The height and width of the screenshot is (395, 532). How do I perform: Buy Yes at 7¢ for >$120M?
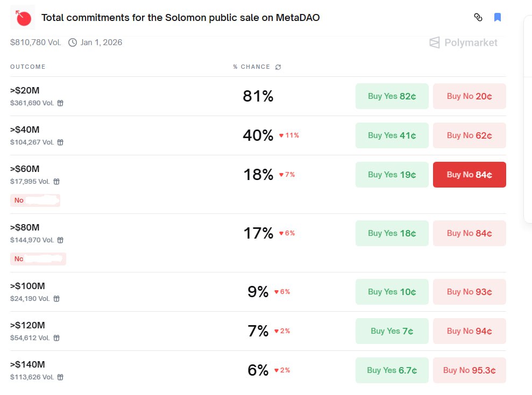tap(392, 331)
